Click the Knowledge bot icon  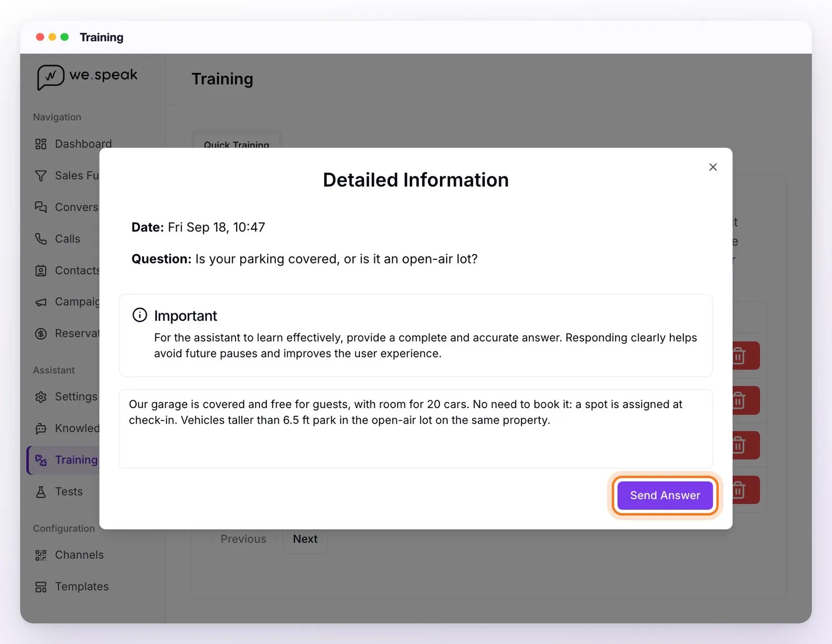pyautogui.click(x=41, y=428)
